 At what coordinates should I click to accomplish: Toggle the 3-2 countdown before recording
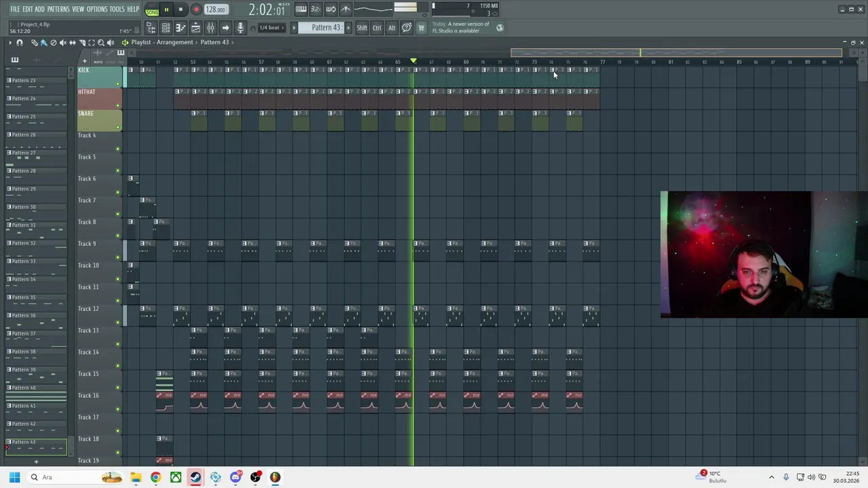coord(316,9)
